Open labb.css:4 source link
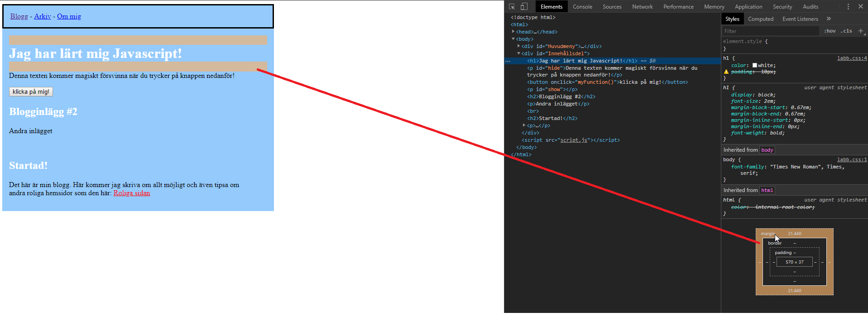The height and width of the screenshot is (322, 868). (852, 58)
